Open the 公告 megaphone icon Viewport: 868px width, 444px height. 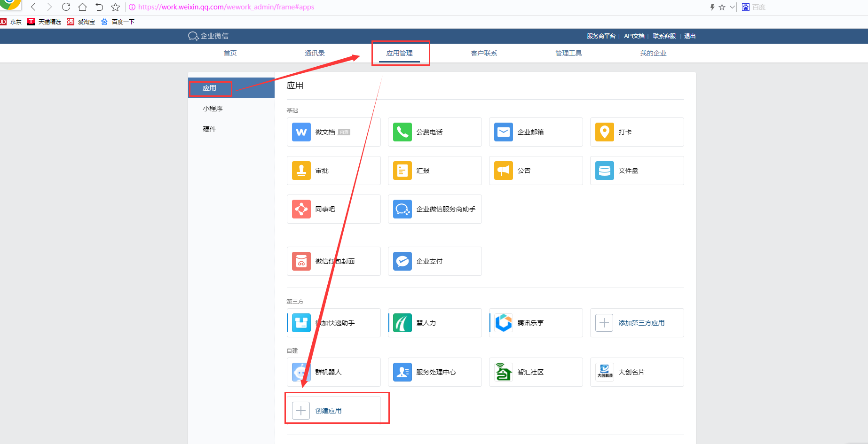click(504, 171)
